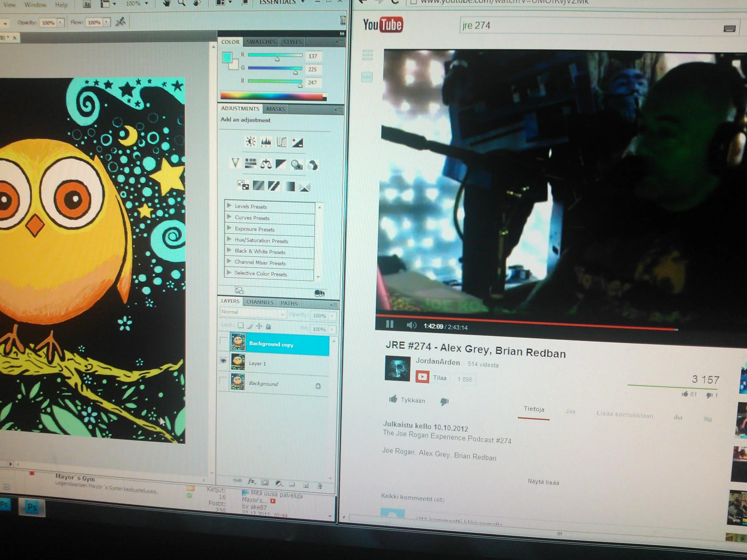Click the Levels adjustment icon

click(x=266, y=142)
